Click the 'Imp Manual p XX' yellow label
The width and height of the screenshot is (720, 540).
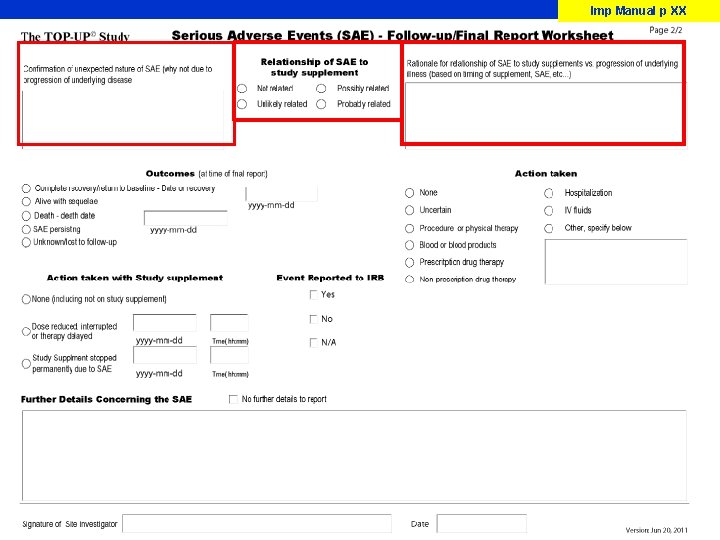tap(639, 11)
